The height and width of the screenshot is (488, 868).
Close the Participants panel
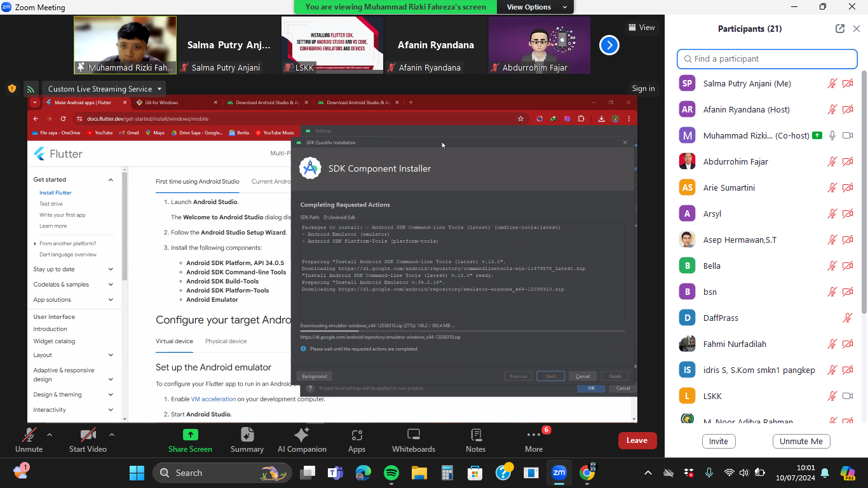857,29
